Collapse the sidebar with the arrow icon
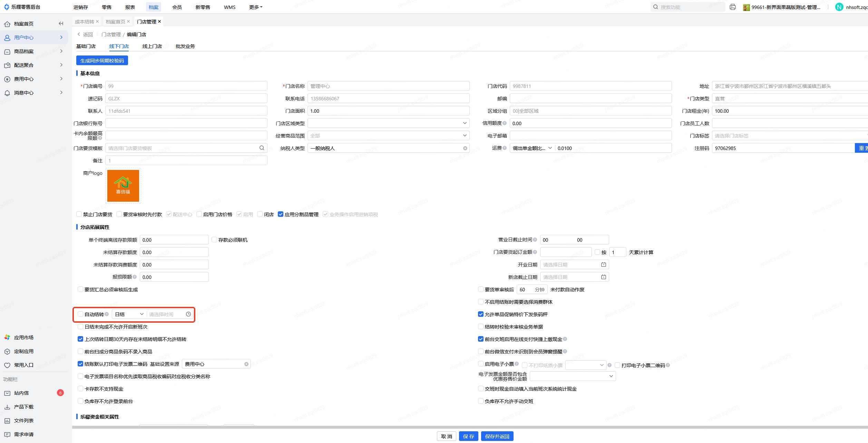Viewport: 868px width, 443px height. click(x=61, y=24)
